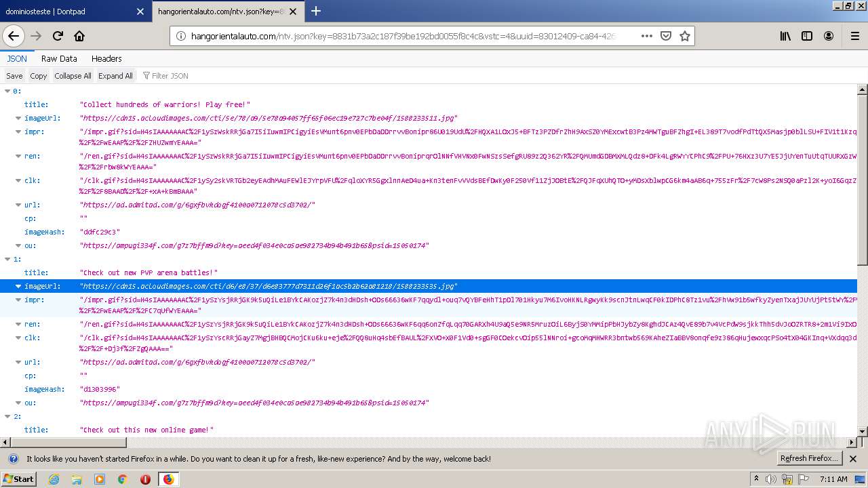This screenshot has width=868, height=488.
Task: Open the Firefox home page
Action: 79,36
